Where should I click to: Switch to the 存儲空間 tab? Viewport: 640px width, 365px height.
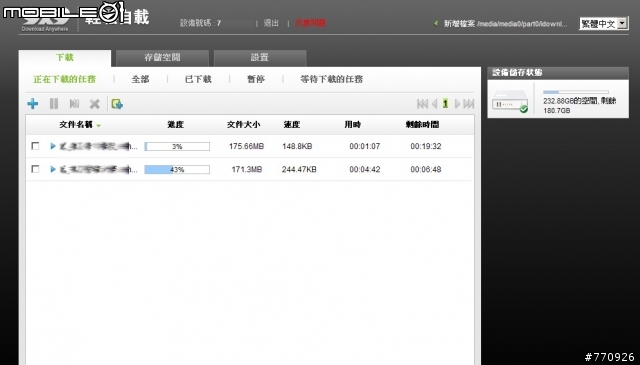pos(162,58)
